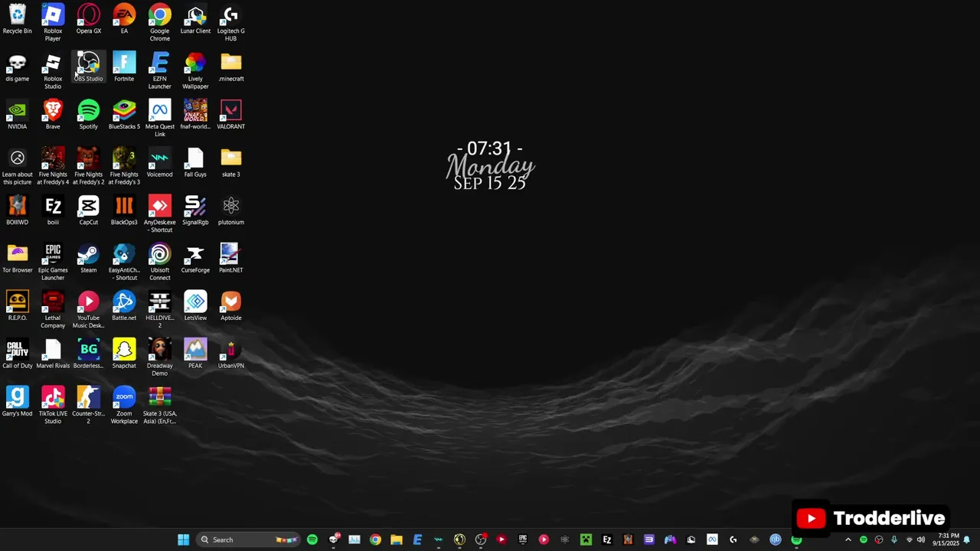Image resolution: width=980 pixels, height=551 pixels.
Task: Select the Call of Duty desktop icon
Action: click(x=17, y=355)
